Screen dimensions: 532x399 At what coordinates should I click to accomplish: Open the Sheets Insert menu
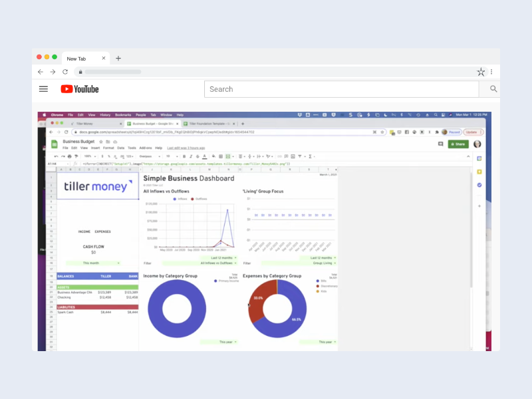(x=95, y=148)
